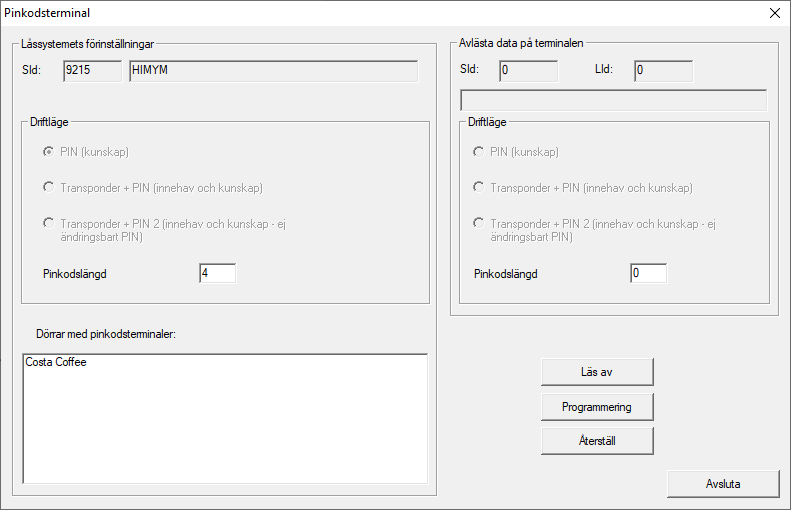Select PIN (kunskap) under Avlästa data på terminalen
Viewport: 791px width, 510px height.
pyautogui.click(x=478, y=152)
